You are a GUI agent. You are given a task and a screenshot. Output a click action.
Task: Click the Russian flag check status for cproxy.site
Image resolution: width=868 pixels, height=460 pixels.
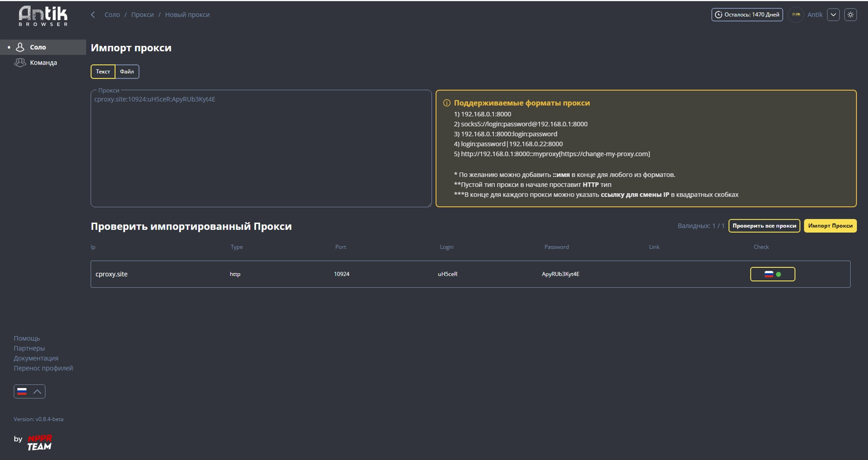pyautogui.click(x=768, y=274)
